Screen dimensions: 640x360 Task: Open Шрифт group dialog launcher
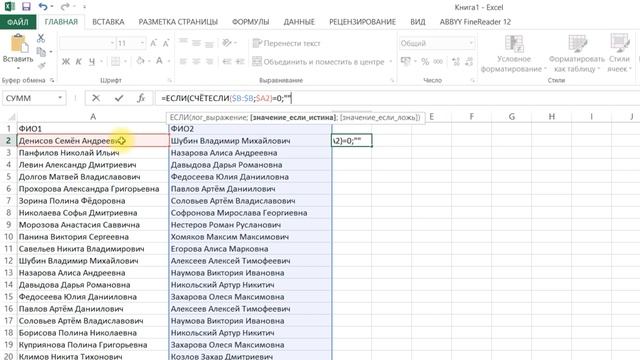point(169,80)
